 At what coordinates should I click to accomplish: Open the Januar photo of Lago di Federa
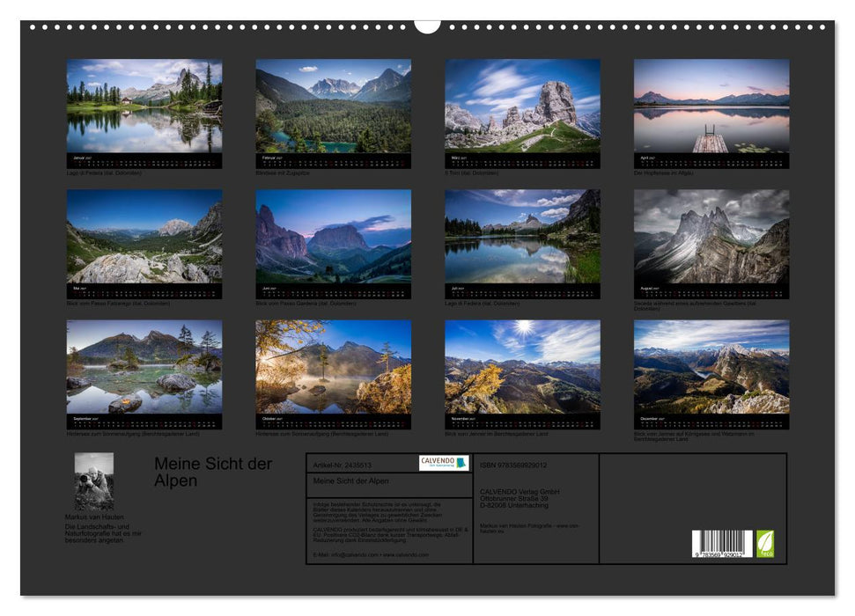[144, 106]
